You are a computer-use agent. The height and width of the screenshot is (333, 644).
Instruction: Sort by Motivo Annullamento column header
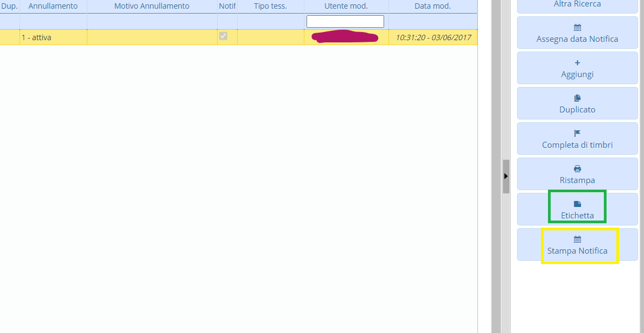(152, 6)
